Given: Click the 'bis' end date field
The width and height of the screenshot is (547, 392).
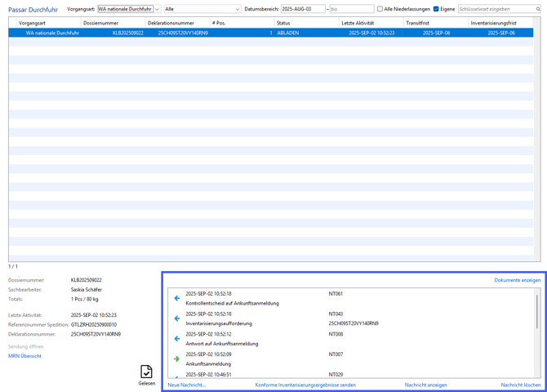Looking at the screenshot, I should tap(352, 9).
